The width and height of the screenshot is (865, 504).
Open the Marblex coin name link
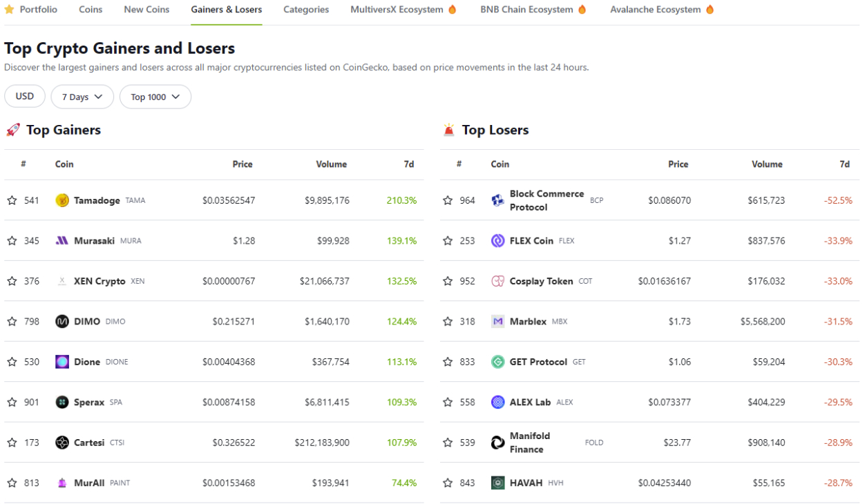[x=528, y=321]
